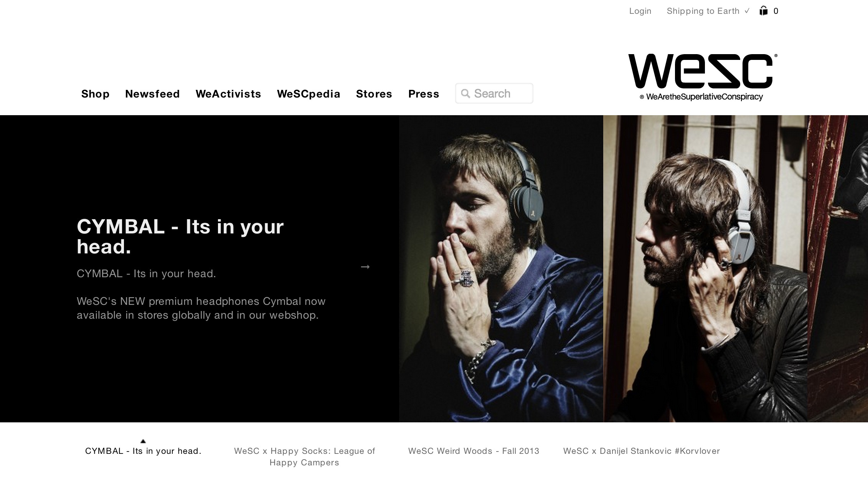Navigate to WeSCpedia
The image size is (868, 493).
309,94
